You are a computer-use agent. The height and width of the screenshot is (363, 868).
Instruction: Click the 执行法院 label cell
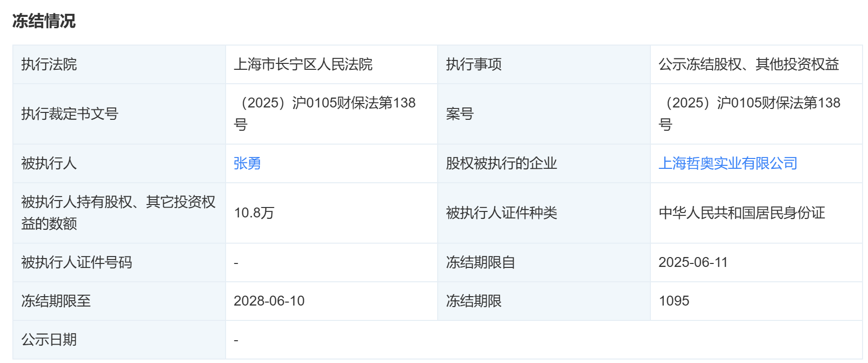tap(119, 64)
